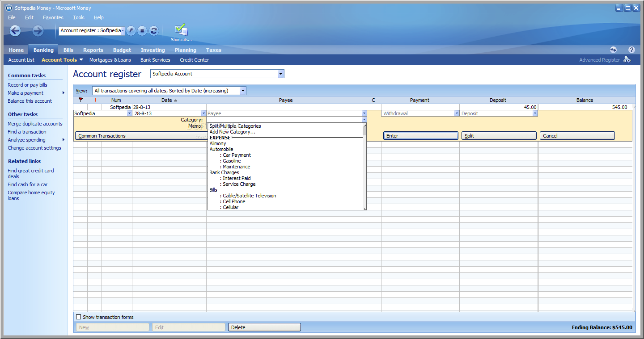This screenshot has width=644, height=339.
Task: Open the Advanced Register gears icon
Action: pyautogui.click(x=627, y=60)
